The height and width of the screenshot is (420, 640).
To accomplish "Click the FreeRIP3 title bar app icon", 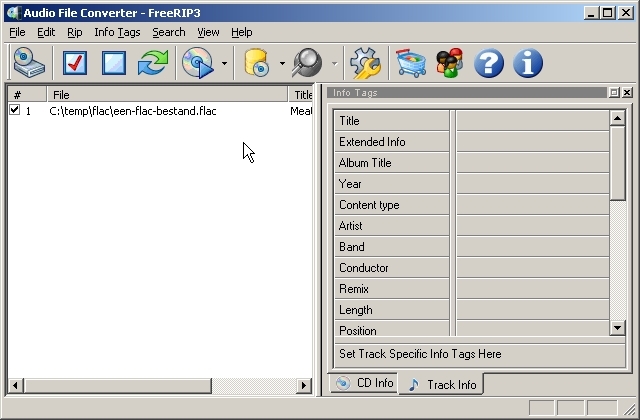I will [14, 13].
